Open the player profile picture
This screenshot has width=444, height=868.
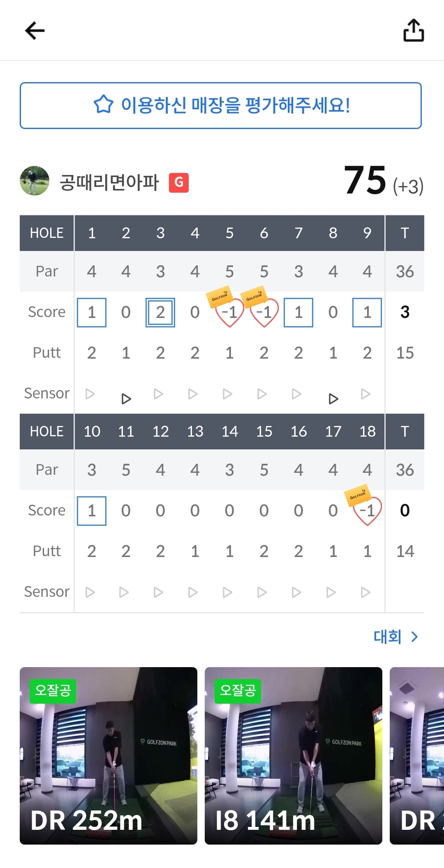tap(35, 181)
